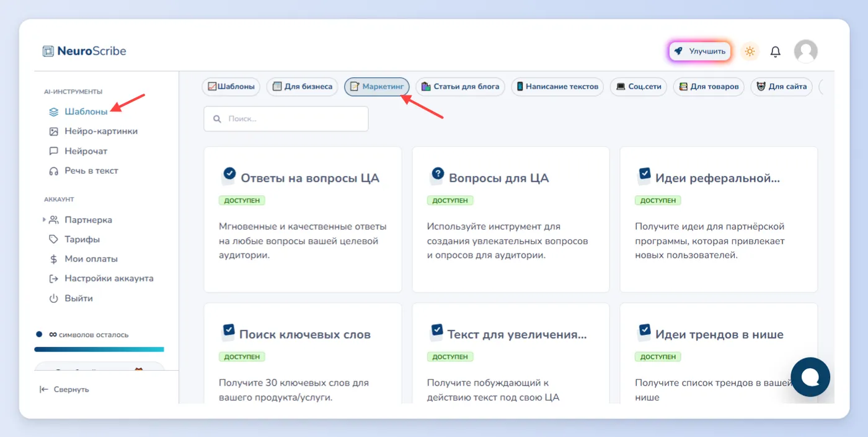Select the Маркетинг tab
This screenshot has height=437, width=868.
click(x=376, y=87)
